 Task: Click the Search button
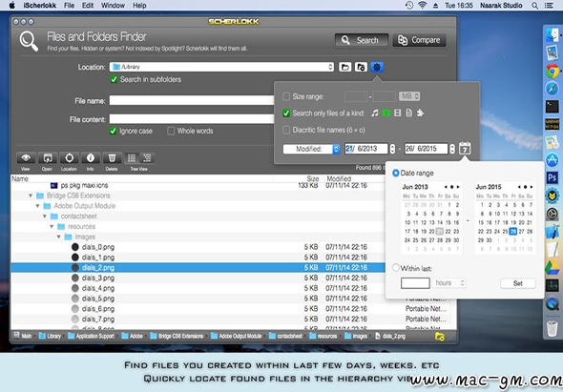(362, 40)
